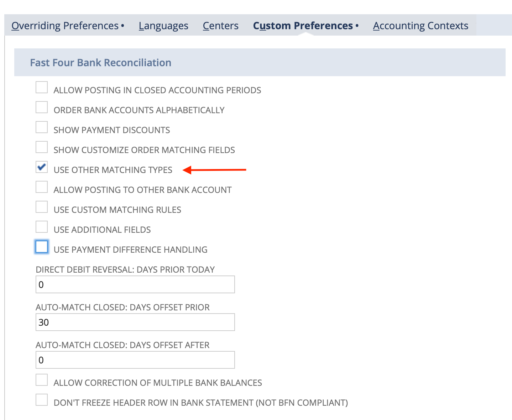Enable Order Bank Accounts Alphabetically
The image size is (512, 420).
(41, 107)
